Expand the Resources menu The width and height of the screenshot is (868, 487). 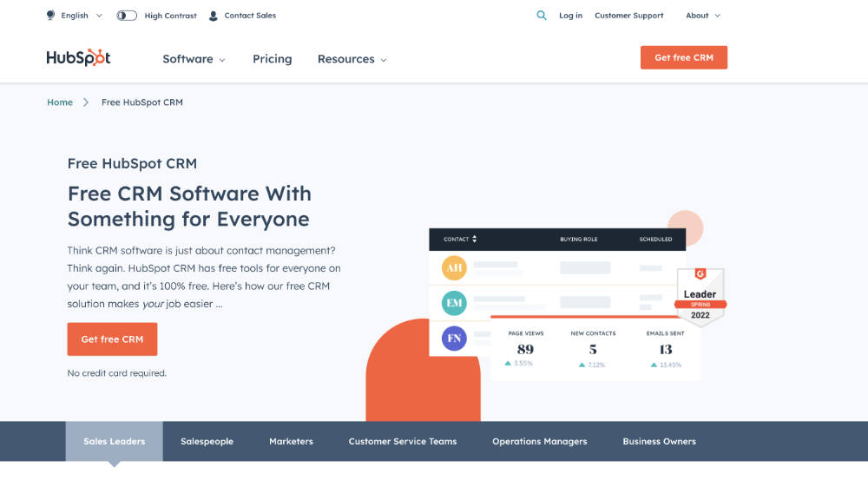pos(352,59)
